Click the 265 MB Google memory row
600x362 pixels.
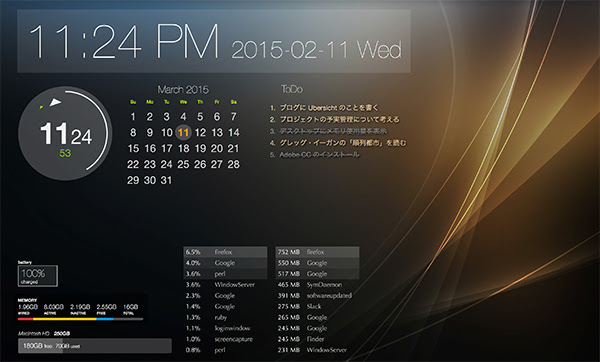(x=317, y=317)
